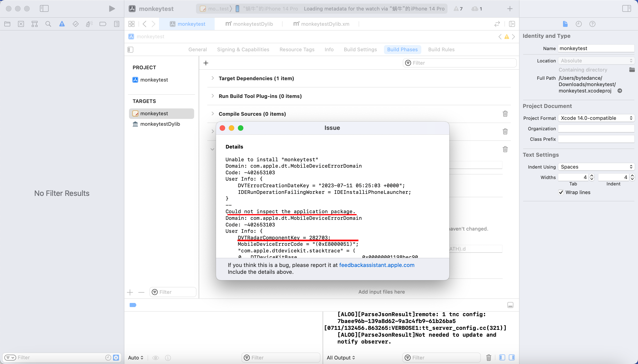The width and height of the screenshot is (638, 364).
Task: Show the Test navigator
Action: coord(76,24)
